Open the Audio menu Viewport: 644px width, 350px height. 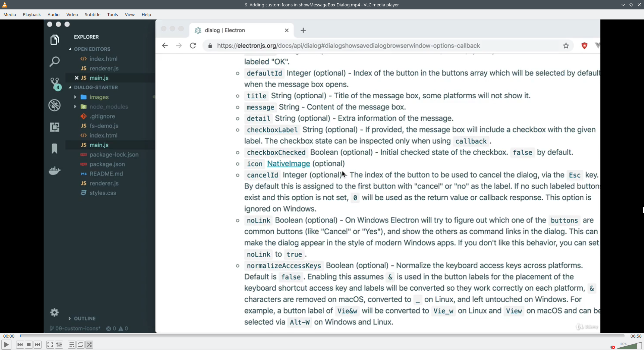54,14
